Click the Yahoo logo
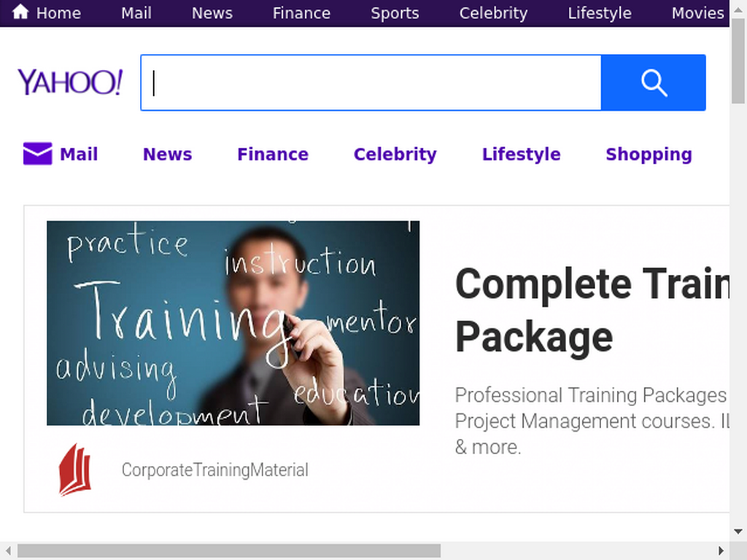The width and height of the screenshot is (747, 560). (x=70, y=82)
